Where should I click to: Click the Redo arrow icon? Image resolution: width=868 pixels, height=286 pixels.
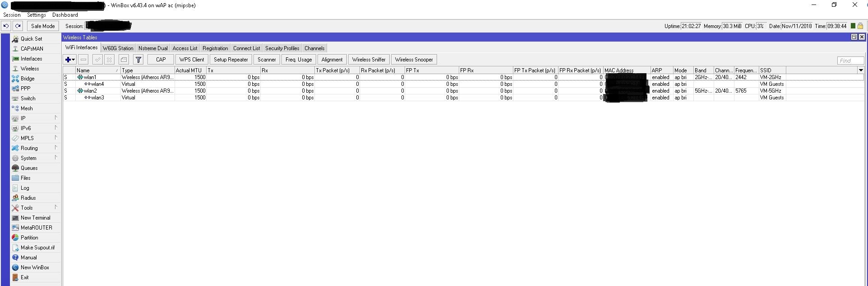[x=18, y=26]
